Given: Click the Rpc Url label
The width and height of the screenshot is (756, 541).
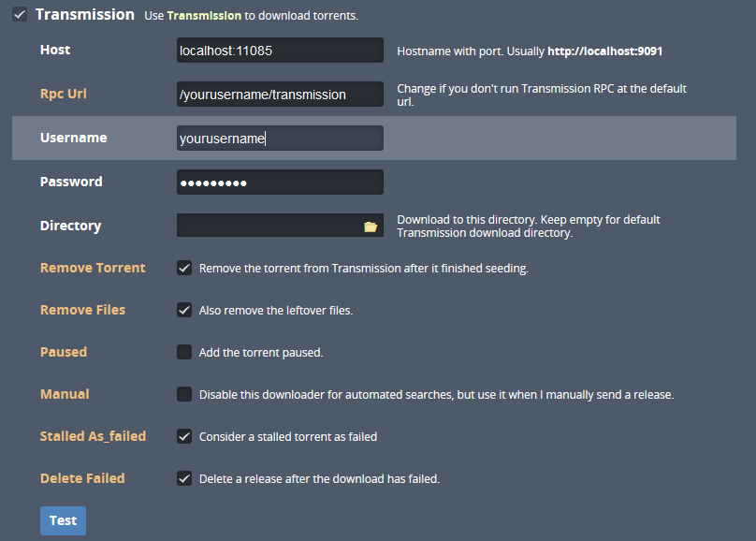Looking at the screenshot, I should [x=64, y=94].
